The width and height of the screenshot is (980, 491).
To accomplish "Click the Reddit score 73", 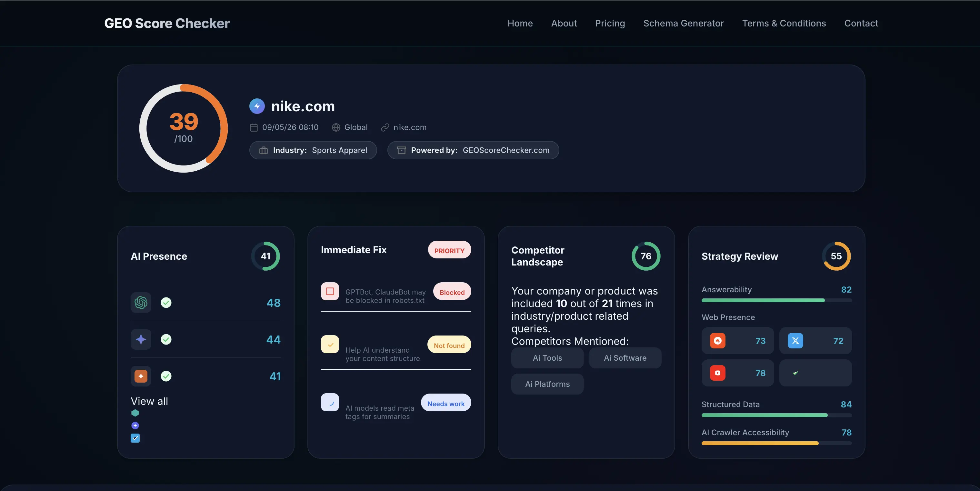I will 760,341.
